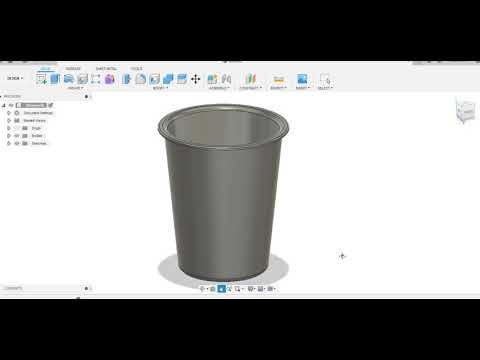Open the Select group dropdown label
The image size is (480, 360).
pyautogui.click(x=325, y=88)
